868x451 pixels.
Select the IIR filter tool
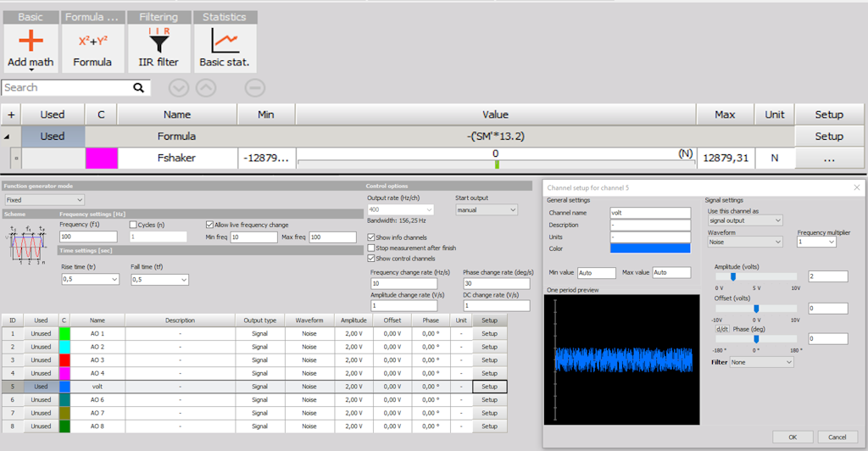(x=159, y=48)
